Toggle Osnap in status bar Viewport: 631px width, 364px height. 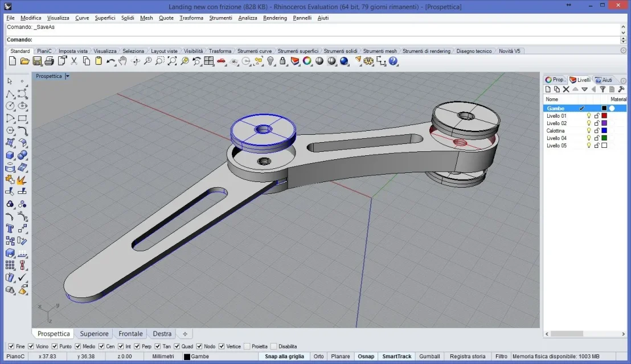(366, 357)
